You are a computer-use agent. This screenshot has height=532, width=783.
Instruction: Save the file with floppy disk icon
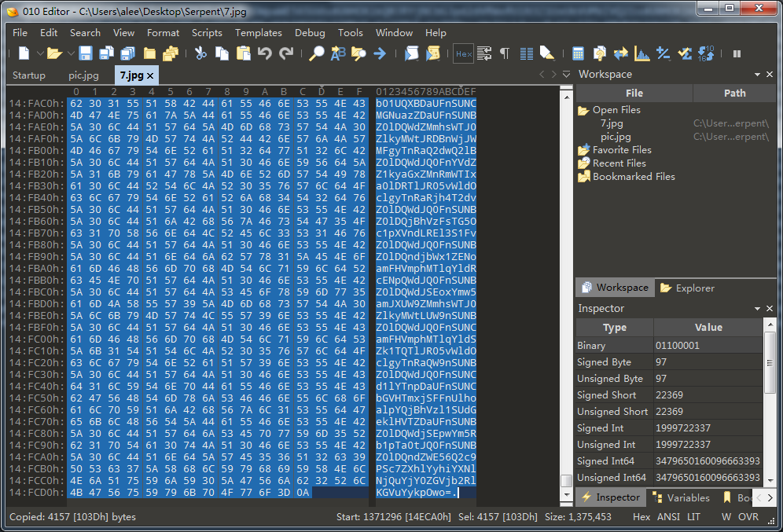coord(86,53)
